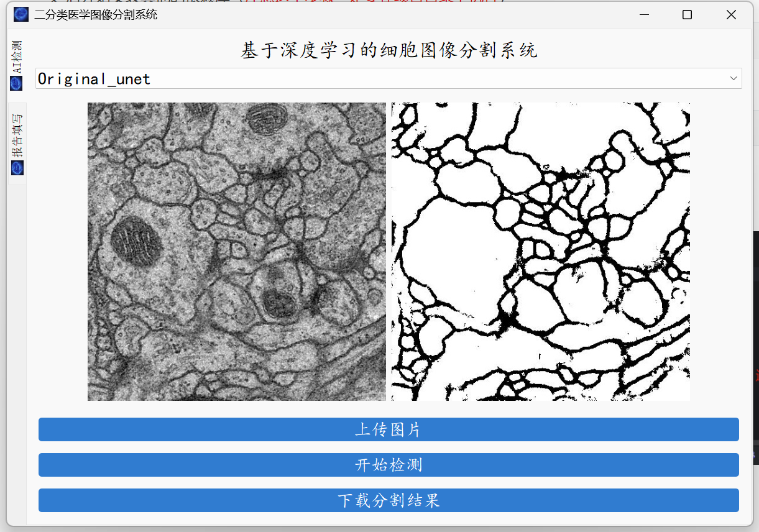Screen dimensions: 759x532
Task: Click the system title 基于深度学习的细胞图像分割系统
Action: pos(389,50)
